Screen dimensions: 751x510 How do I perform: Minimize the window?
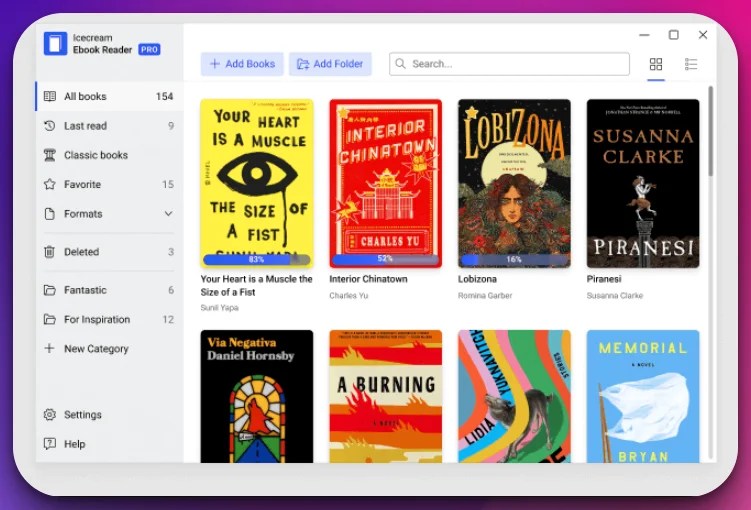[x=644, y=34]
